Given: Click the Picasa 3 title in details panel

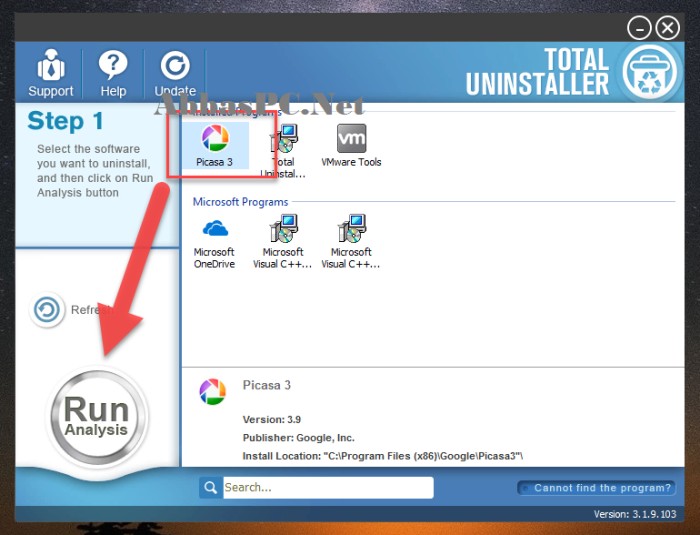Looking at the screenshot, I should [x=267, y=385].
